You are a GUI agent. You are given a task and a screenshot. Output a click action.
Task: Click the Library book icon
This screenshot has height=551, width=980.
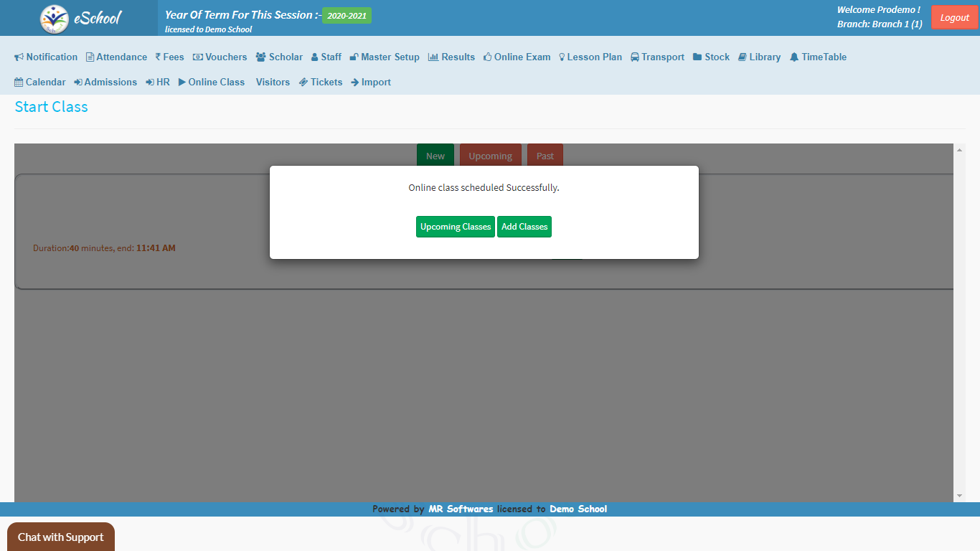[743, 57]
